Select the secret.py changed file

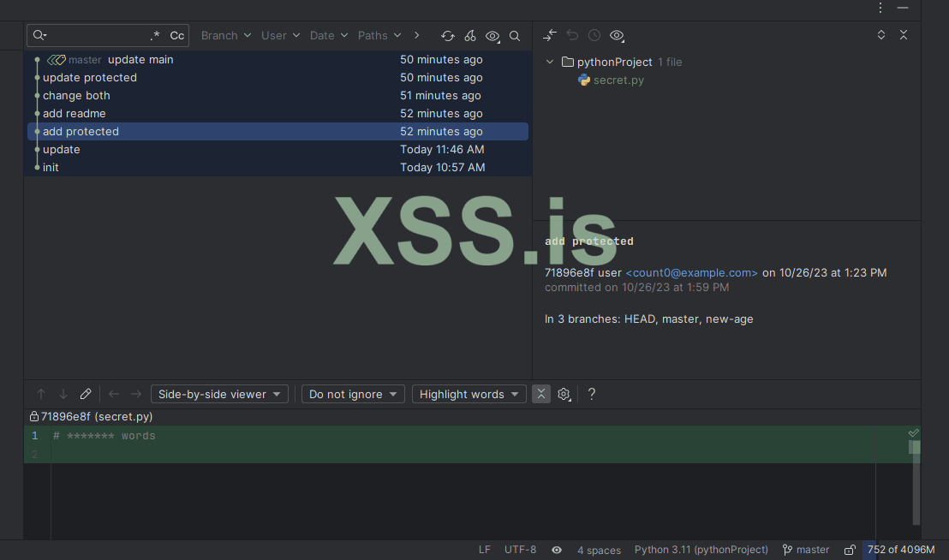point(618,80)
